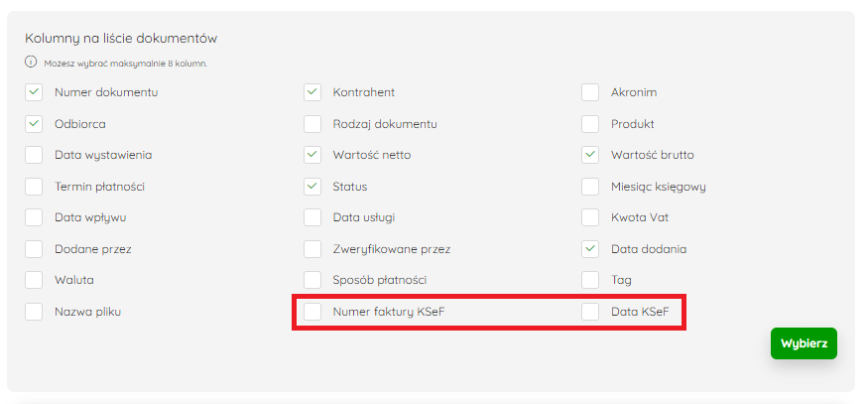
Task: Tick the Nazwa pliku checkbox
Action: coord(34,312)
